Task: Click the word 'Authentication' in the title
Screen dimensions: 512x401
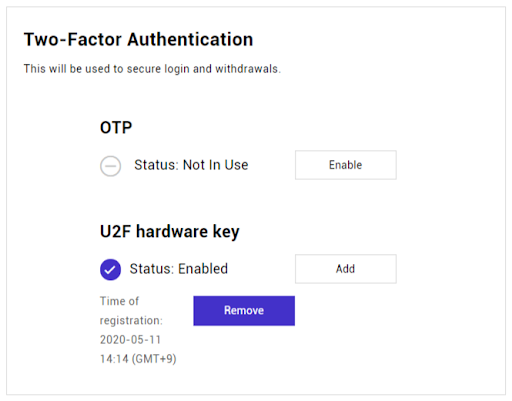Action: 190,39
